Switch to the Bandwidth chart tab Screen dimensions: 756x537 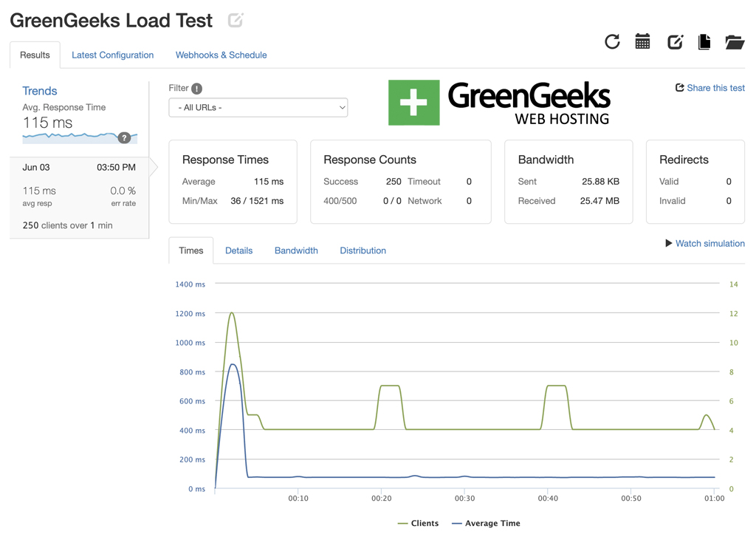pos(296,250)
